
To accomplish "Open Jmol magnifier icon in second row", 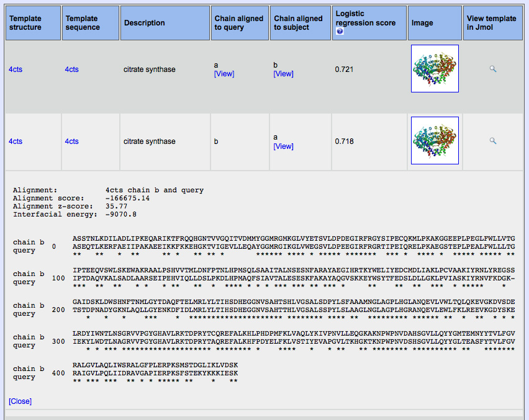I will coord(493,141).
